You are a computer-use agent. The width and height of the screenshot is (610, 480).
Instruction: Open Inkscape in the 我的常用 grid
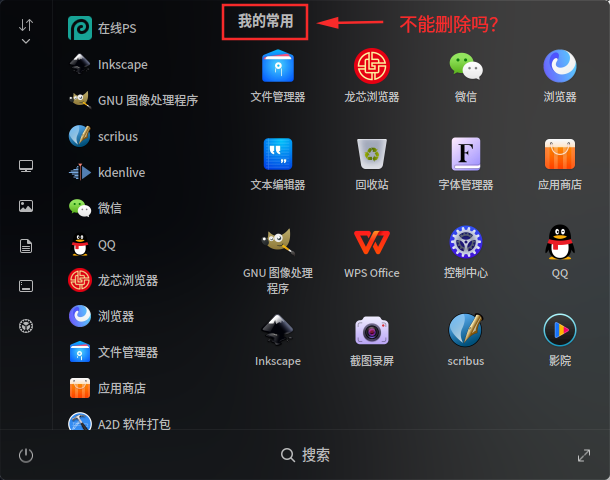[278, 341]
